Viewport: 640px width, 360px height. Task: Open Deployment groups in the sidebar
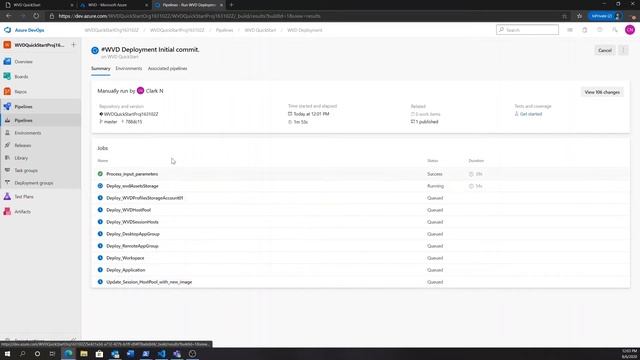(34, 183)
